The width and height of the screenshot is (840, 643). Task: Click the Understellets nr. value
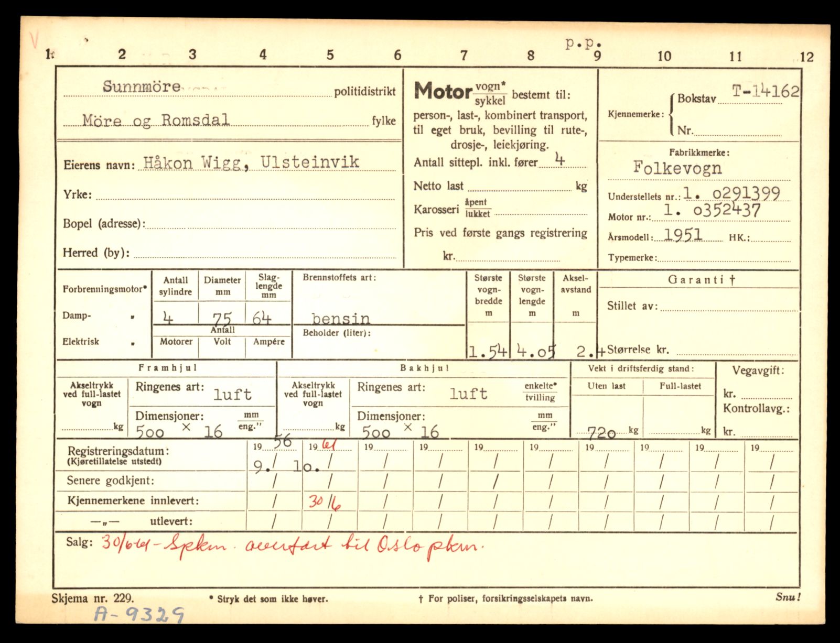[731, 193]
